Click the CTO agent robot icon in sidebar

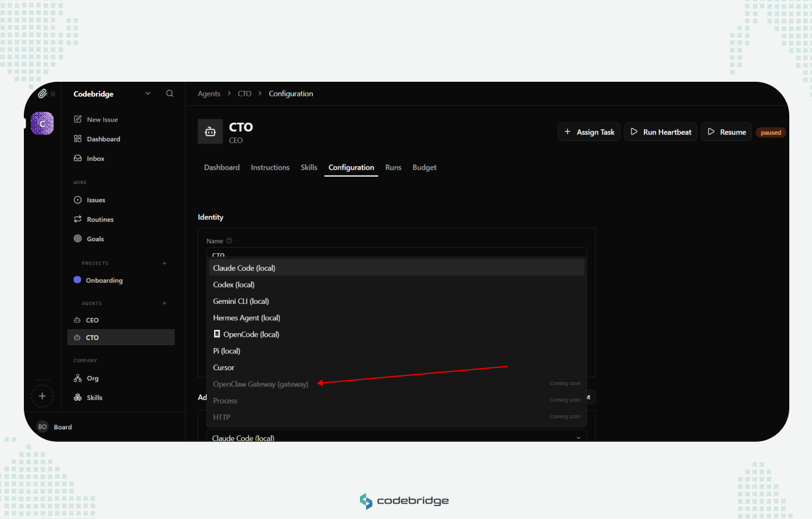coord(77,337)
